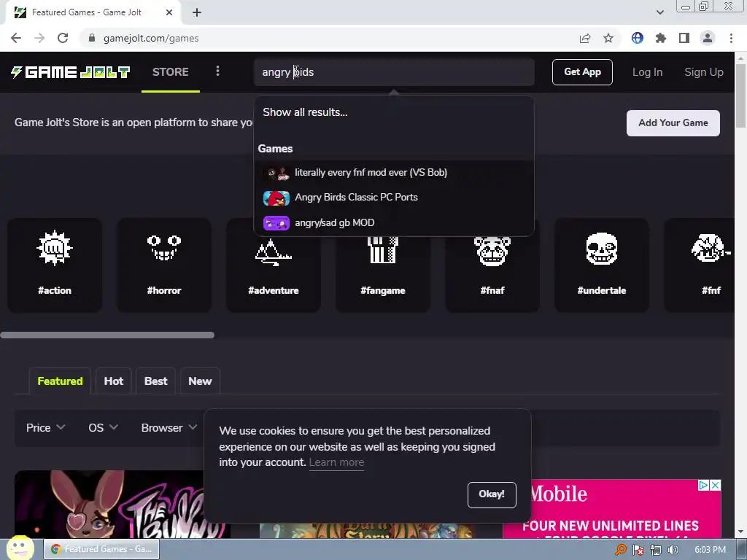Open the Chrome three-dot menu
Screen dimensions: 747x560
click(x=731, y=38)
